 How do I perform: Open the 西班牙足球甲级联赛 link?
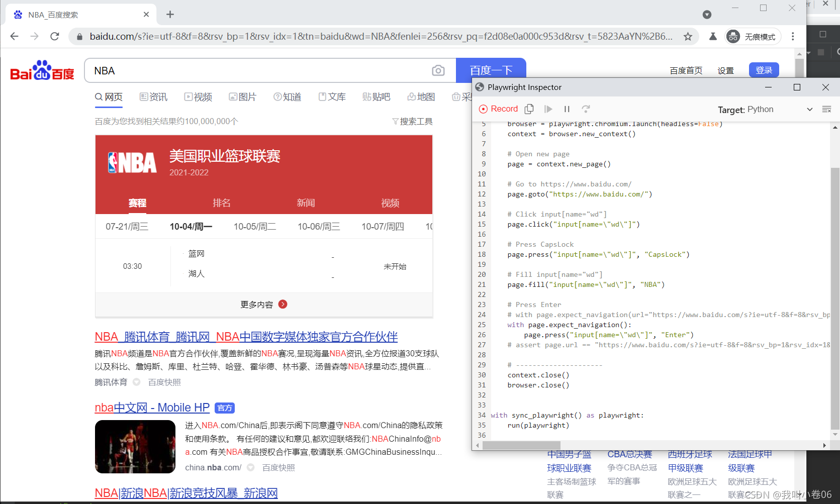pyautogui.click(x=690, y=461)
